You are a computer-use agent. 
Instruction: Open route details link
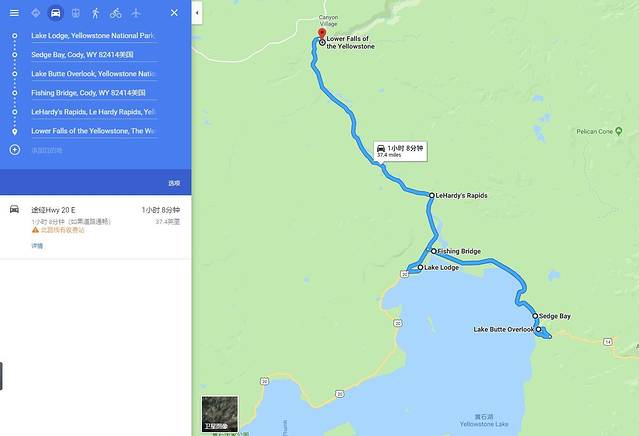[37, 246]
